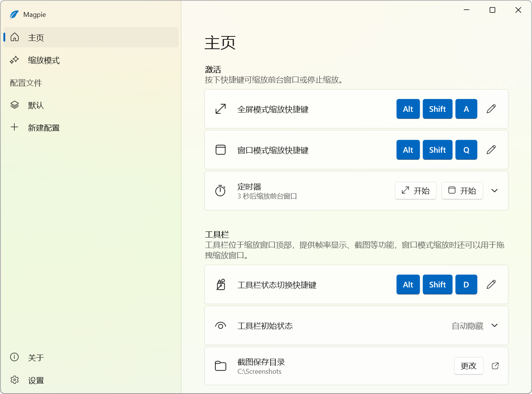Expand the 定时器 timer options chevron
The height and width of the screenshot is (394, 532).
click(494, 191)
